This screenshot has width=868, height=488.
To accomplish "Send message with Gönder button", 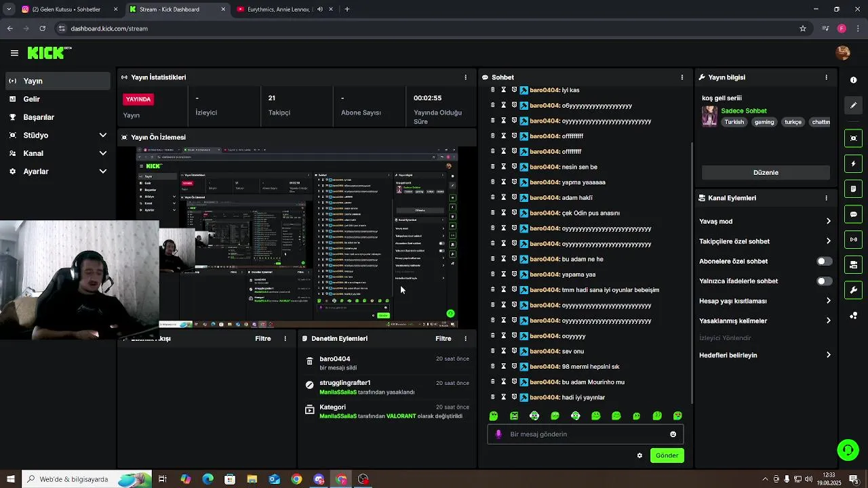I will [x=667, y=455].
